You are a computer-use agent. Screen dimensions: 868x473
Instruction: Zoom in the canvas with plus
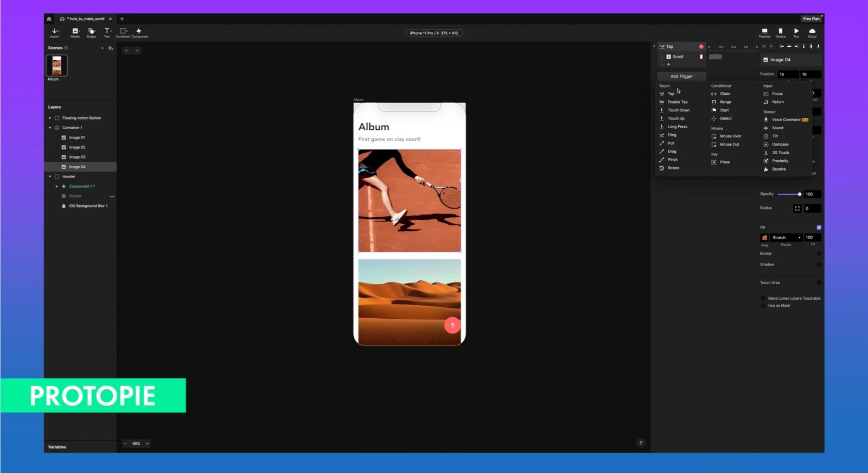tap(147, 444)
